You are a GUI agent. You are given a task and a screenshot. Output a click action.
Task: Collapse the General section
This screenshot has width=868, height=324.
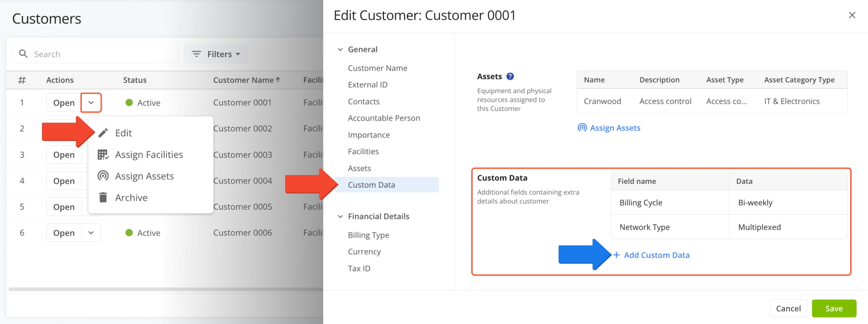340,49
